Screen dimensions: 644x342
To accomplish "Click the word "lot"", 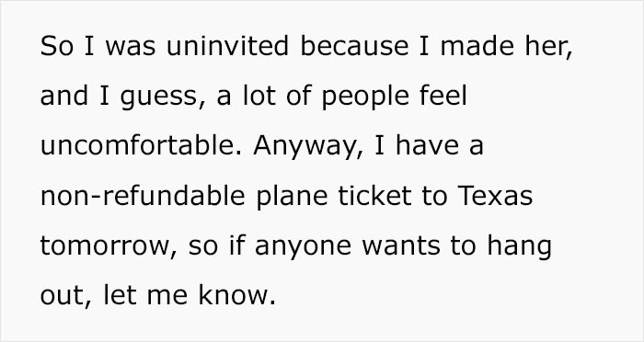I will coord(259,96).
